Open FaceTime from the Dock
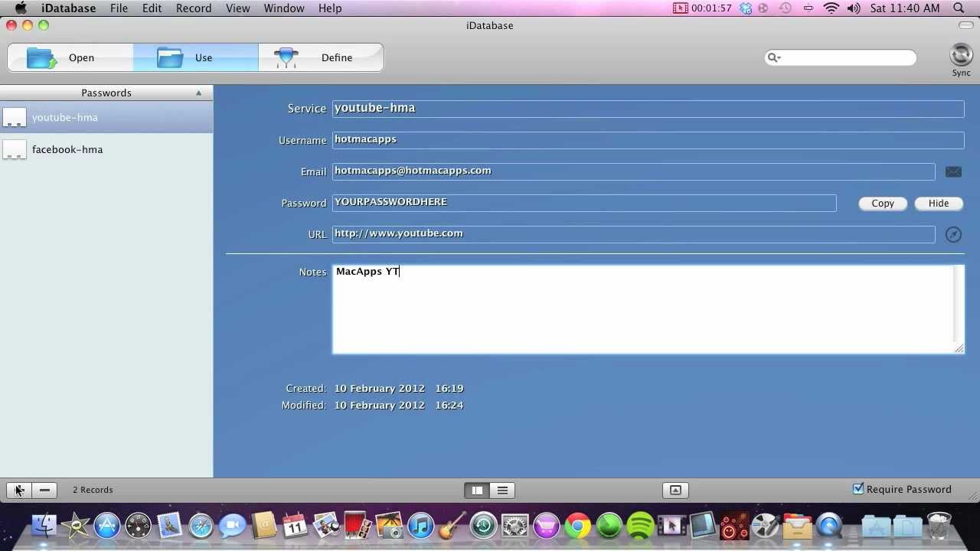Viewport: 980px width, 551px height. 233,526
